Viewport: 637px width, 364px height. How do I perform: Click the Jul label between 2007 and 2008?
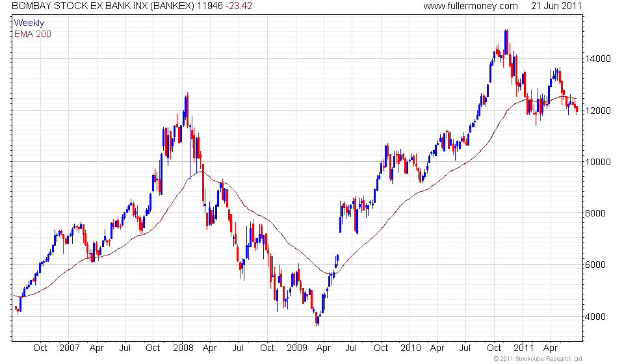125,348
